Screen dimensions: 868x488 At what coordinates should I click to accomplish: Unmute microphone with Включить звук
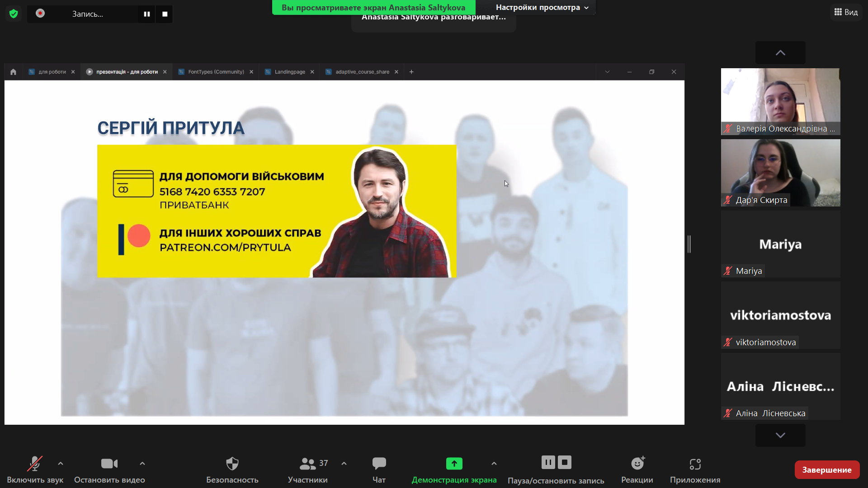coord(35,470)
